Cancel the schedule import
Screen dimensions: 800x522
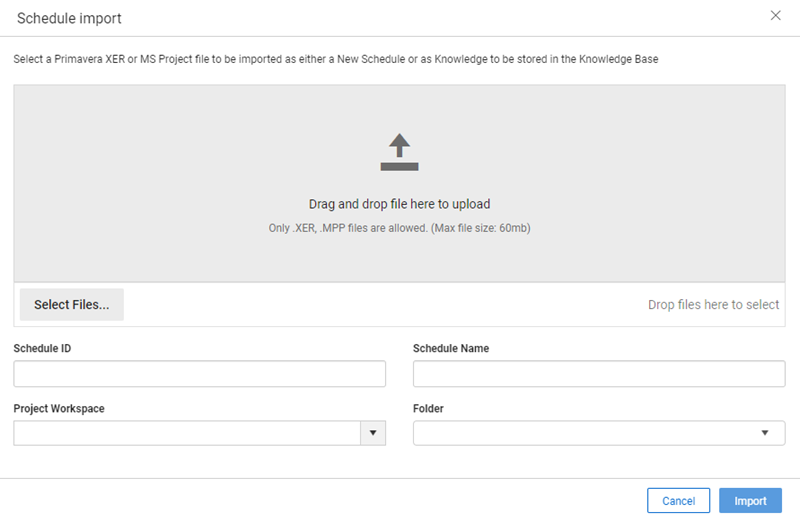(678, 501)
